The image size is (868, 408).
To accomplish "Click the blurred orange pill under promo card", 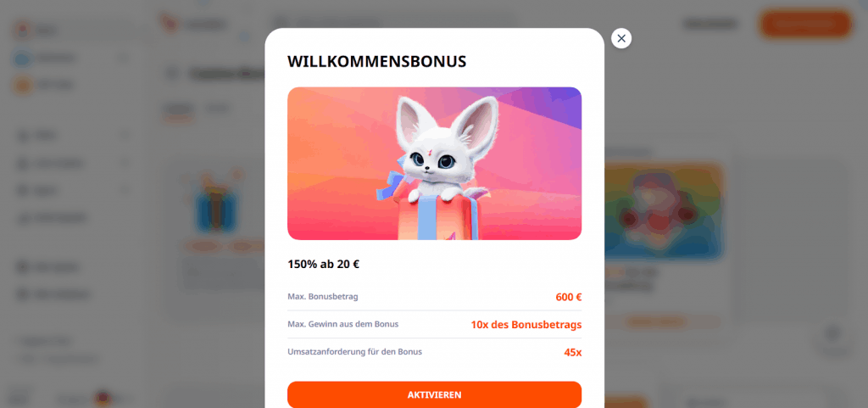I will pos(656,321).
